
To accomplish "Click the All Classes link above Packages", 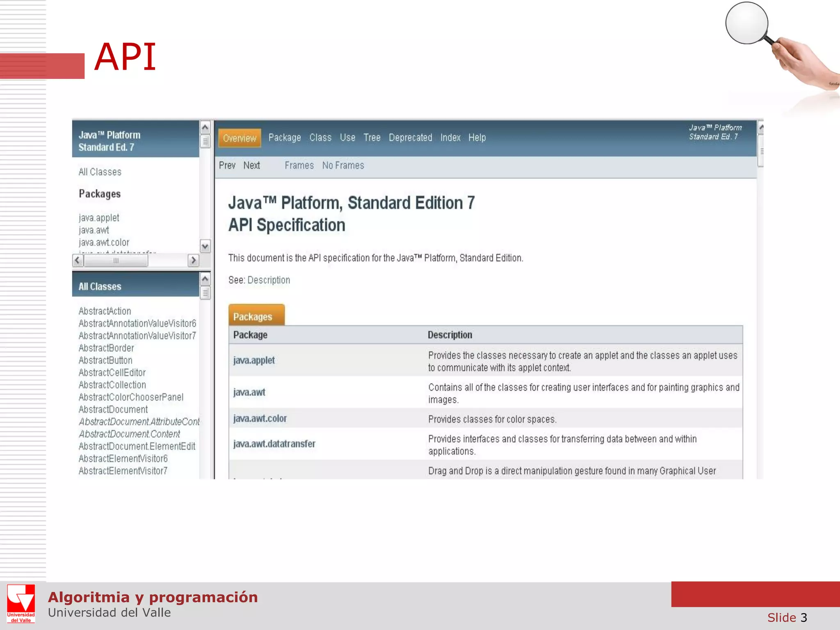I will point(100,172).
